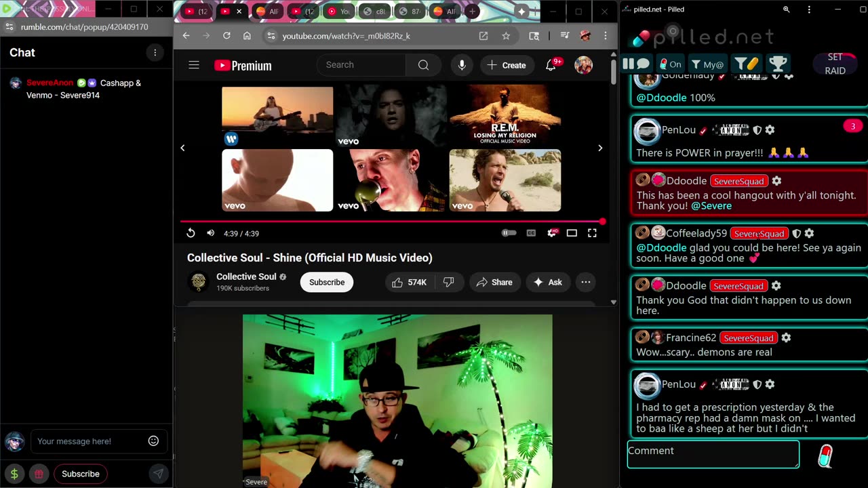Open the browser media control icon
Screen dimensions: 868x488
[564, 36]
